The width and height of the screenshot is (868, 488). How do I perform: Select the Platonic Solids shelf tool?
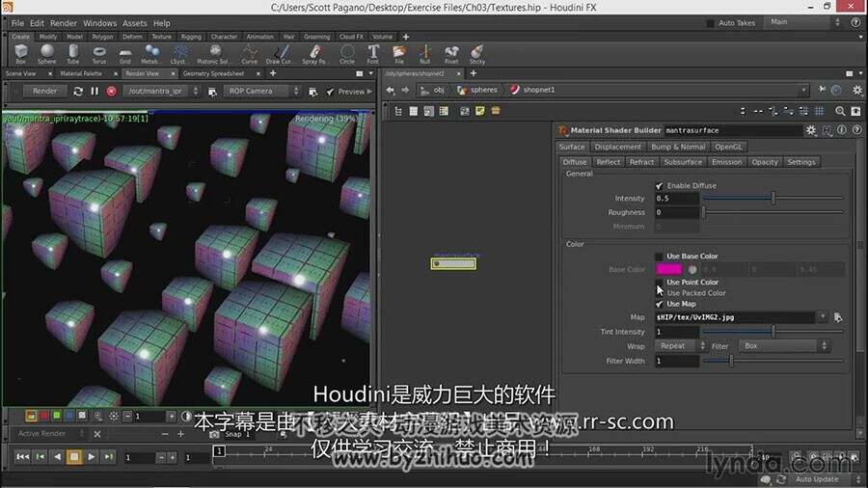point(213,54)
